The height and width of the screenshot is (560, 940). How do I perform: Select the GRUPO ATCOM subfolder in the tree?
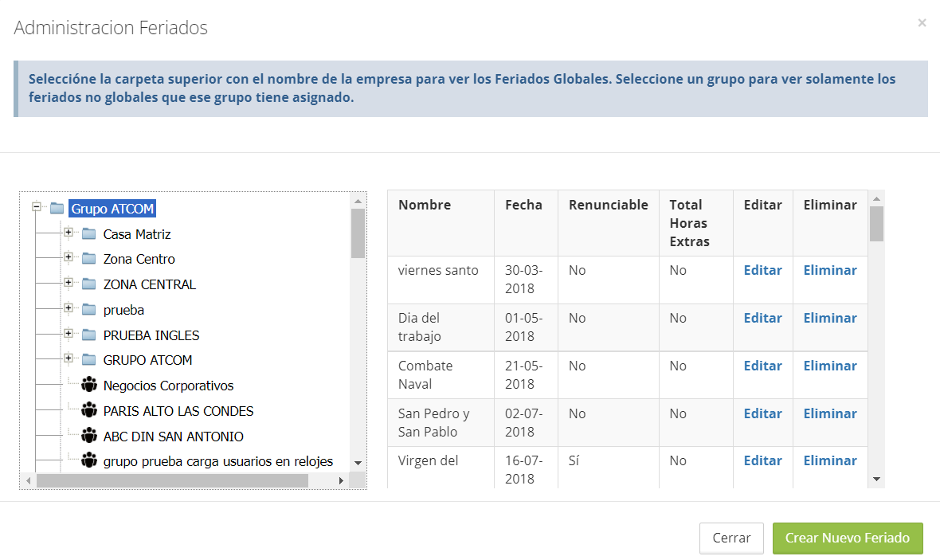[x=147, y=360]
